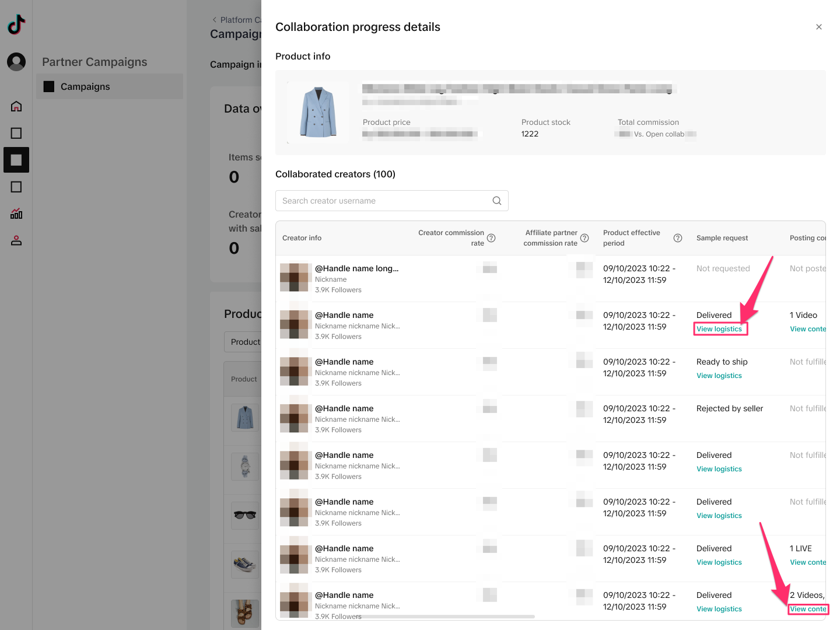Show Creator commission rate help tooltip
This screenshot has width=840, height=630.
(x=491, y=238)
